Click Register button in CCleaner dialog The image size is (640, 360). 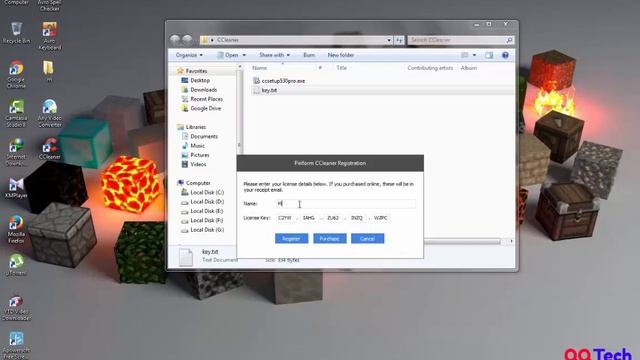pos(291,238)
